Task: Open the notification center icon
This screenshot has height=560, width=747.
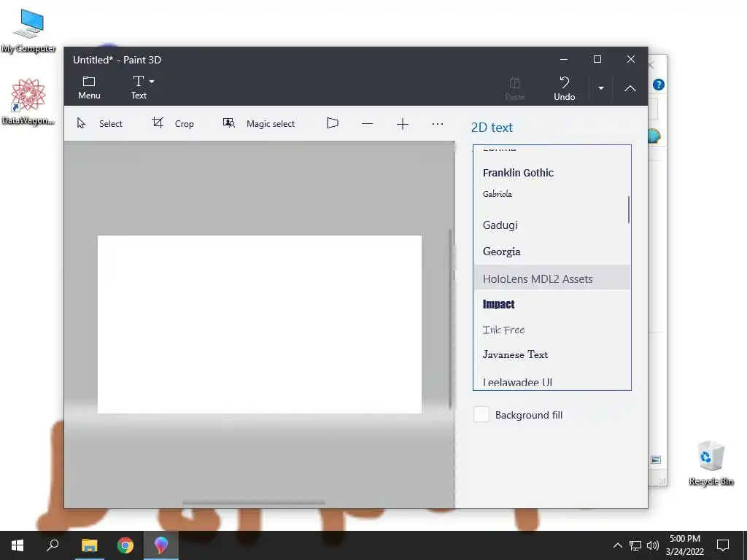Action: click(723, 545)
